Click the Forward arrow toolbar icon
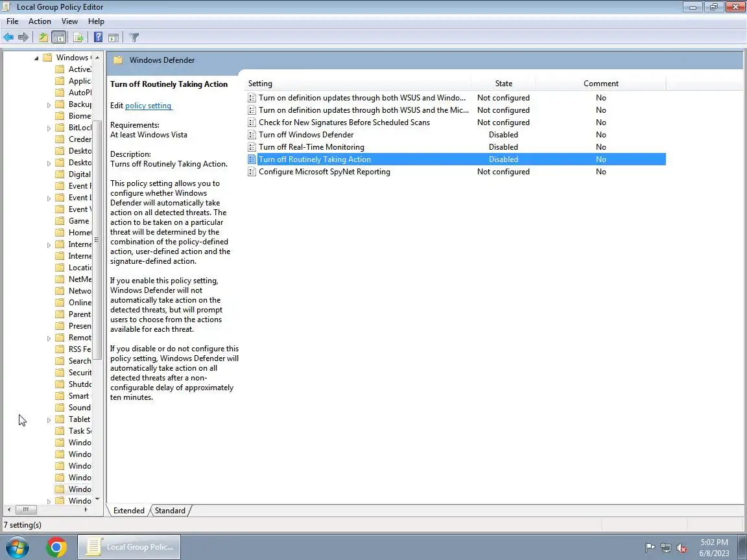747x560 pixels. (x=23, y=37)
